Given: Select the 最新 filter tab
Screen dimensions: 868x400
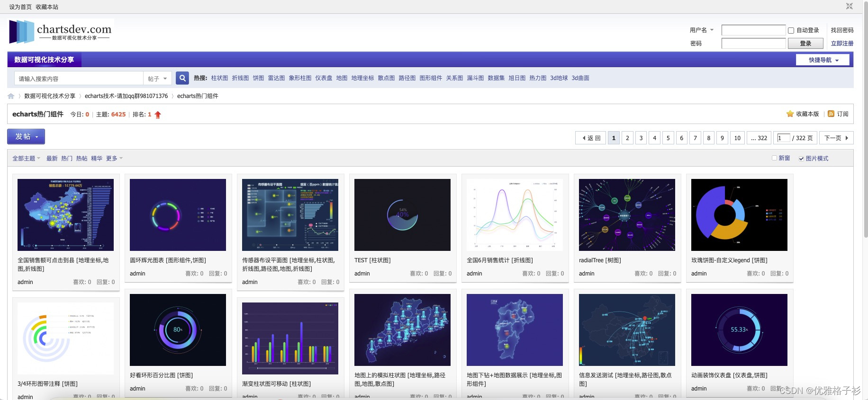Looking at the screenshot, I should [x=52, y=158].
